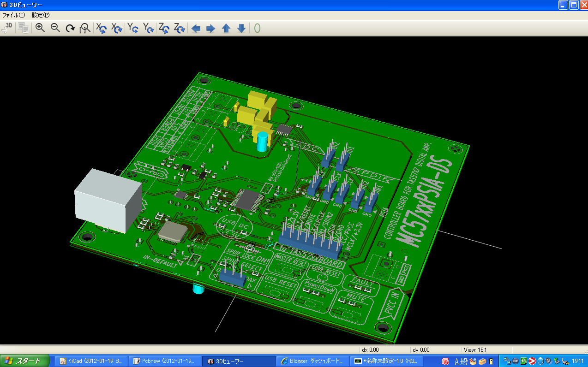588x367 pixels.
Task: Rotate Y clockwise with second Y icon
Action: (148, 28)
